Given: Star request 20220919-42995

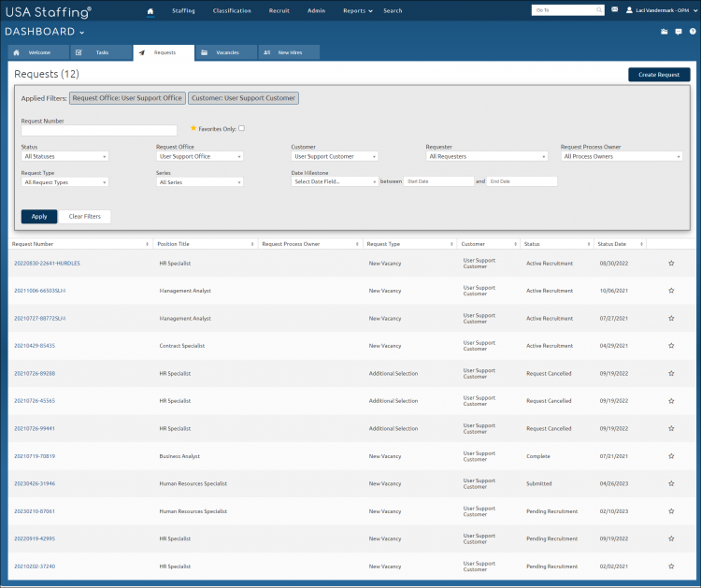Looking at the screenshot, I should (x=671, y=538).
